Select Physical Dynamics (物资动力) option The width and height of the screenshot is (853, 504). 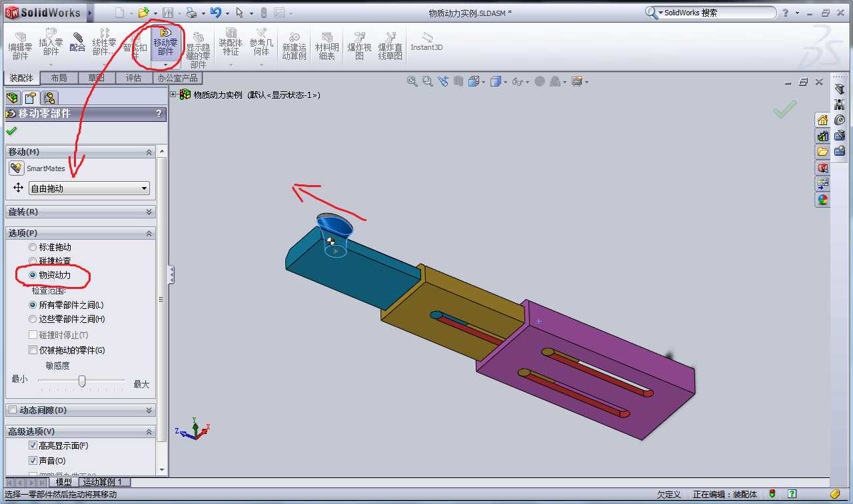(33, 275)
